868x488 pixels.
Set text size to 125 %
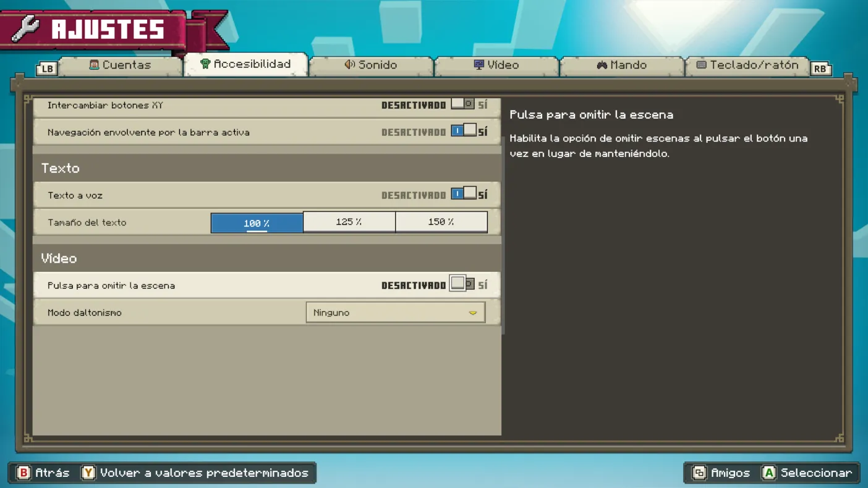(349, 222)
